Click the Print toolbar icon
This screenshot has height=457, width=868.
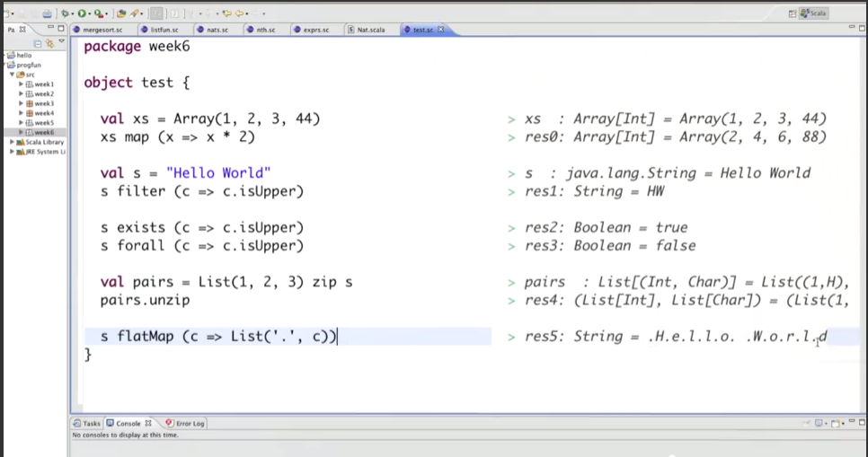[47, 13]
